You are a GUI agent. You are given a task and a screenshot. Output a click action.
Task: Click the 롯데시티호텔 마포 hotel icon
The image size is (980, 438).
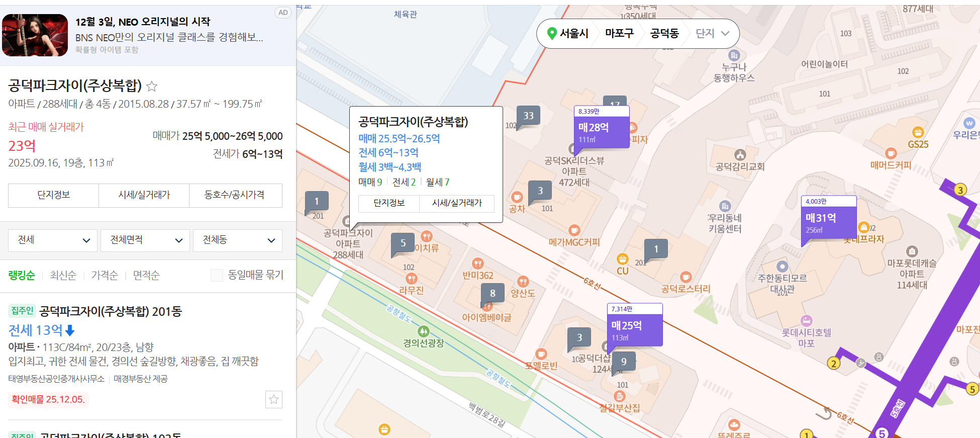pos(807,320)
